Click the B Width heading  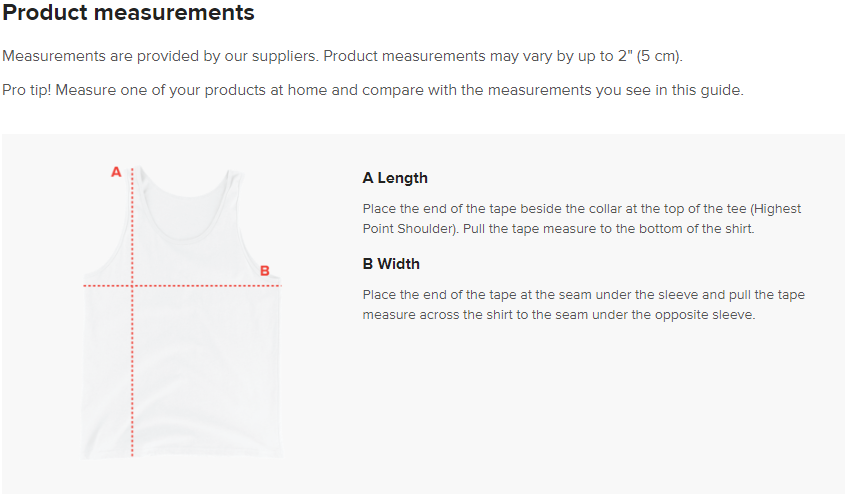(x=391, y=264)
